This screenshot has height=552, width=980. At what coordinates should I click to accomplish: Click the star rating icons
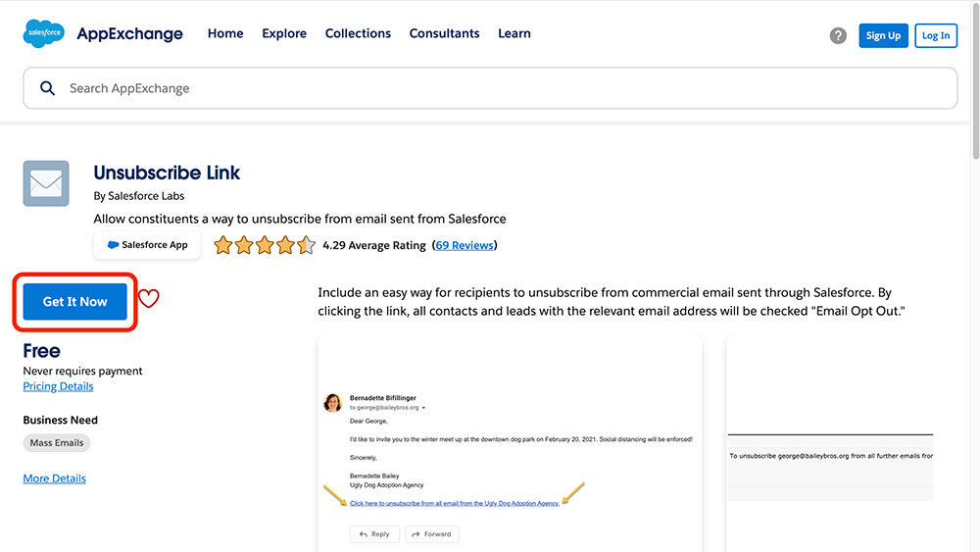265,245
